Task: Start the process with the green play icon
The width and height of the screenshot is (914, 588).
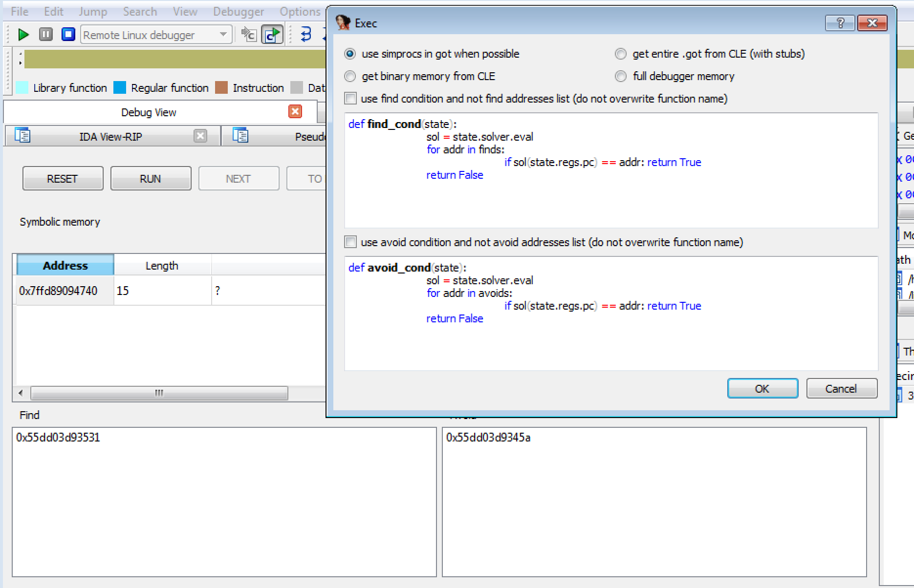Action: [23, 35]
